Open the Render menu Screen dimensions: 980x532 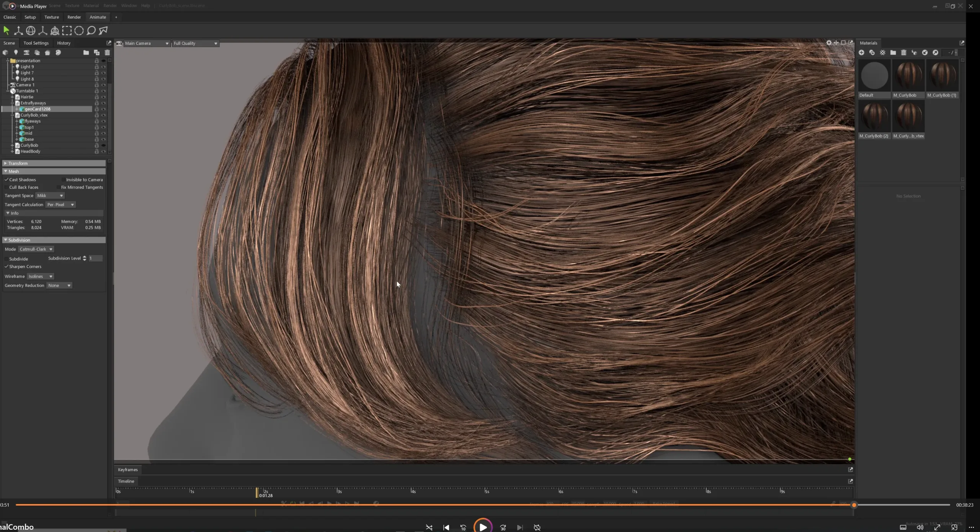pos(110,5)
